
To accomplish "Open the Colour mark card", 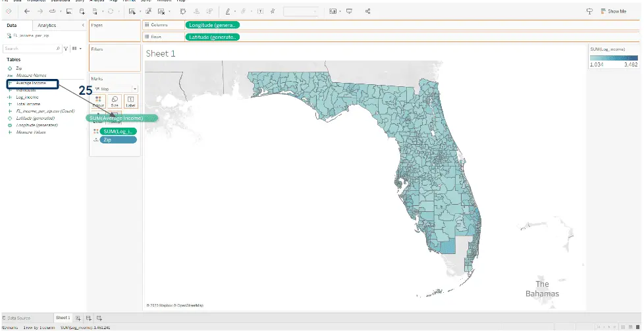I will point(99,101).
